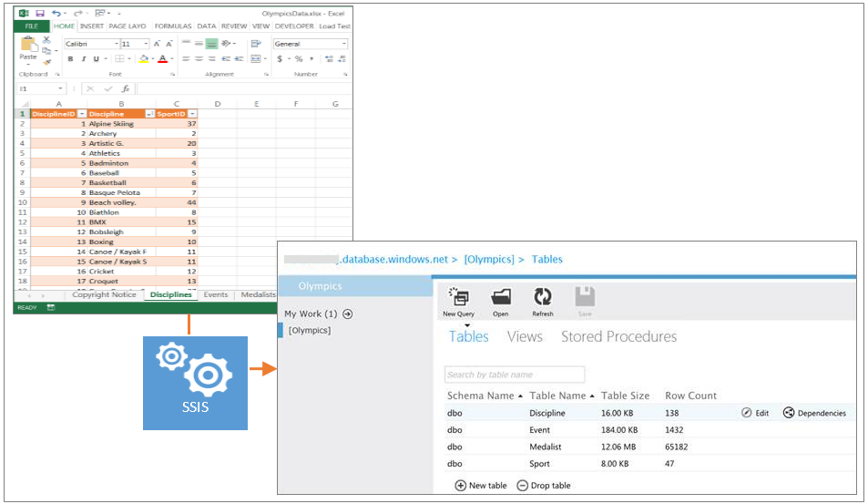This screenshot has width=868, height=504.
Task: Click the Wrap Text icon
Action: click(256, 43)
